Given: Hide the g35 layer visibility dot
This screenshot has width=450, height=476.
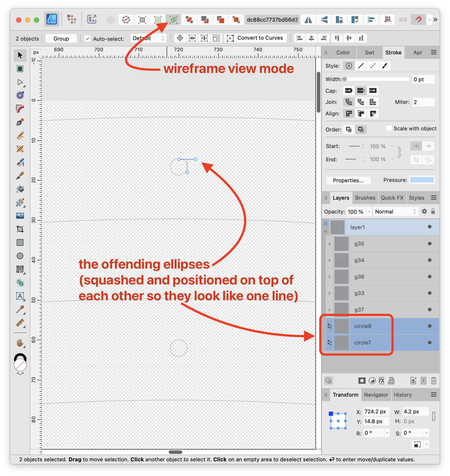Looking at the screenshot, I should pos(430,244).
